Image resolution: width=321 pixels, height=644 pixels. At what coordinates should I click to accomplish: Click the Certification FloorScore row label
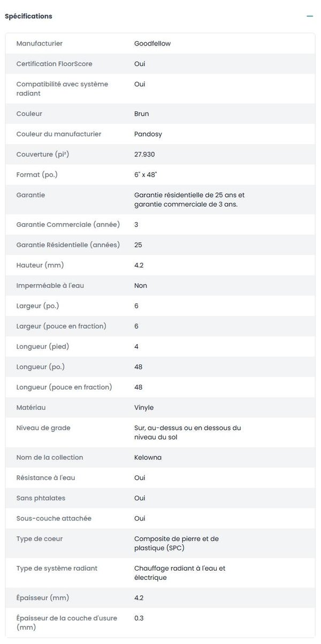pyautogui.click(x=54, y=64)
